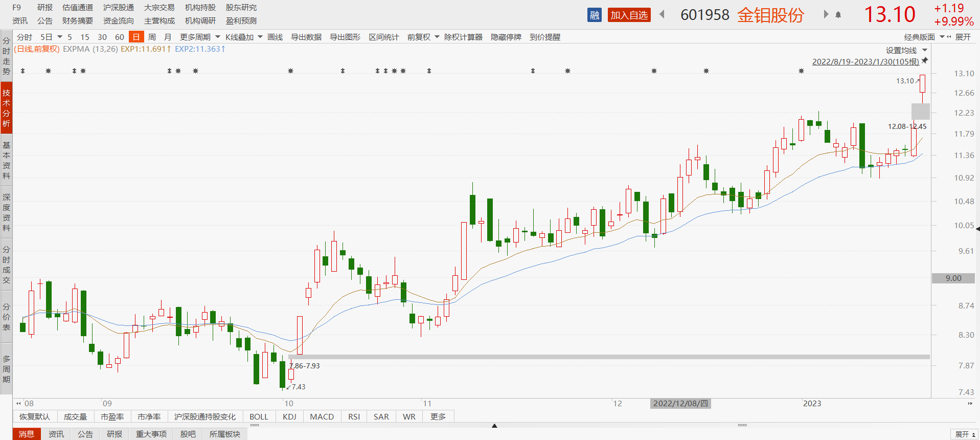980x440 pixels.
Task: Click the 9.00 price marker on axis
Action: click(953, 278)
